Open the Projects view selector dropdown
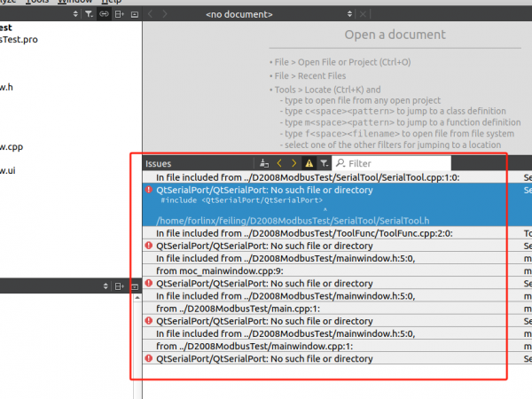532x399 pixels. [74, 15]
